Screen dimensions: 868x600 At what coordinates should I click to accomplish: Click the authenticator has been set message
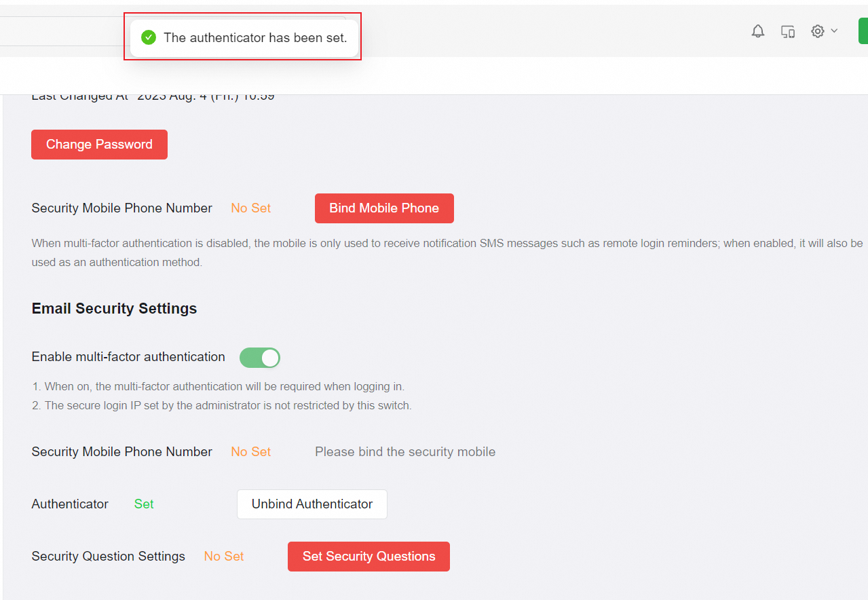pos(255,38)
